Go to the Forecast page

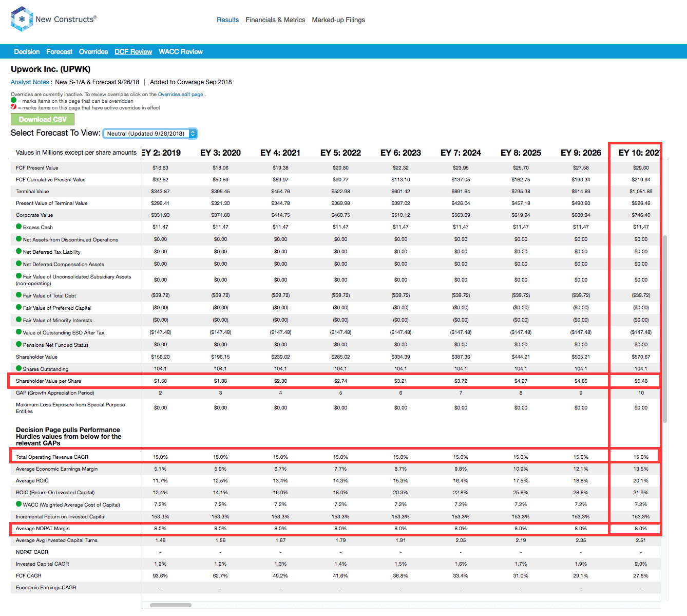coord(59,52)
